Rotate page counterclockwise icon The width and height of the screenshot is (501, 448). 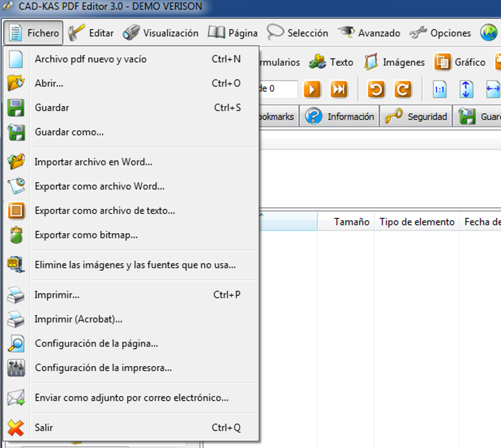(x=376, y=89)
